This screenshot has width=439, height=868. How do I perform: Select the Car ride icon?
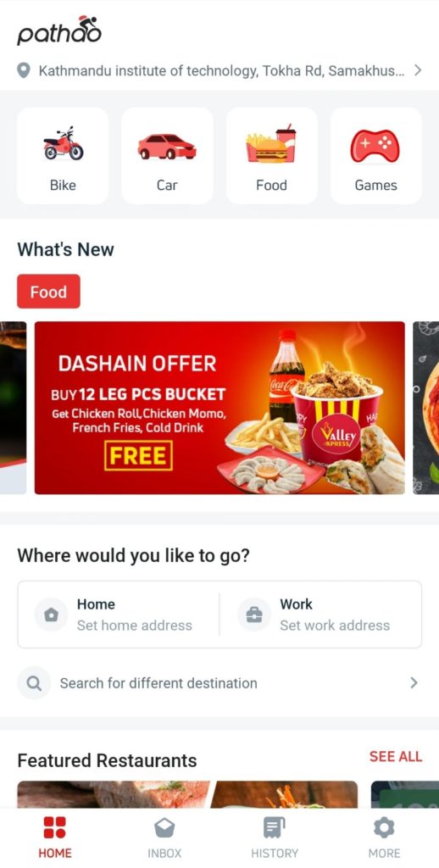click(167, 146)
